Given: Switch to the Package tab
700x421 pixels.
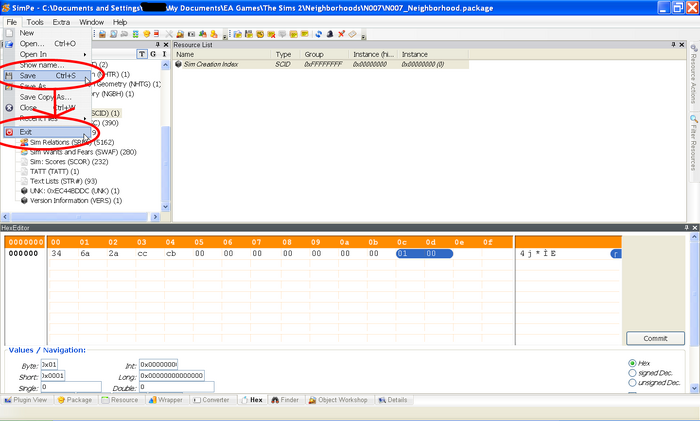Looking at the screenshot, I should pyautogui.click(x=75, y=400).
